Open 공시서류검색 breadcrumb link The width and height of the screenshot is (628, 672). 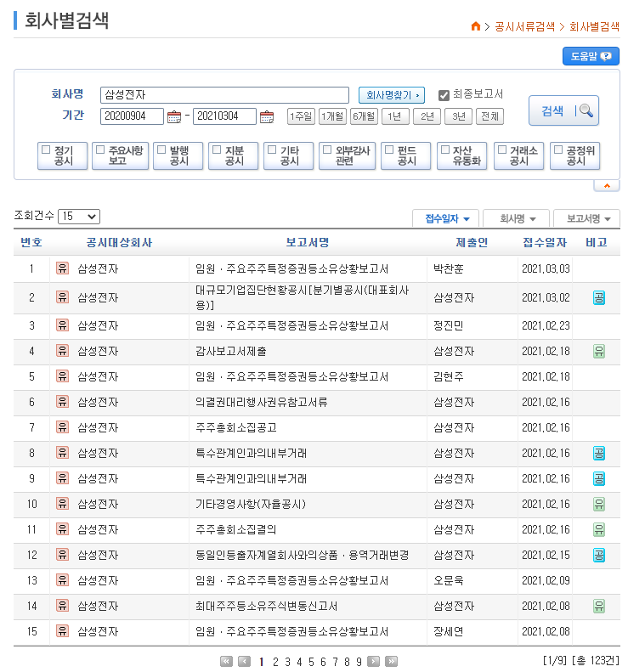524,26
